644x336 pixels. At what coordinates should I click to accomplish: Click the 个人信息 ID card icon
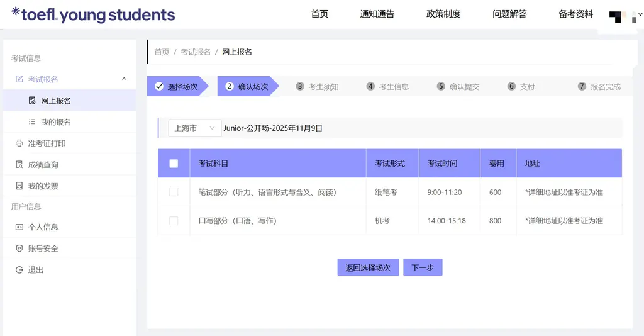click(19, 227)
